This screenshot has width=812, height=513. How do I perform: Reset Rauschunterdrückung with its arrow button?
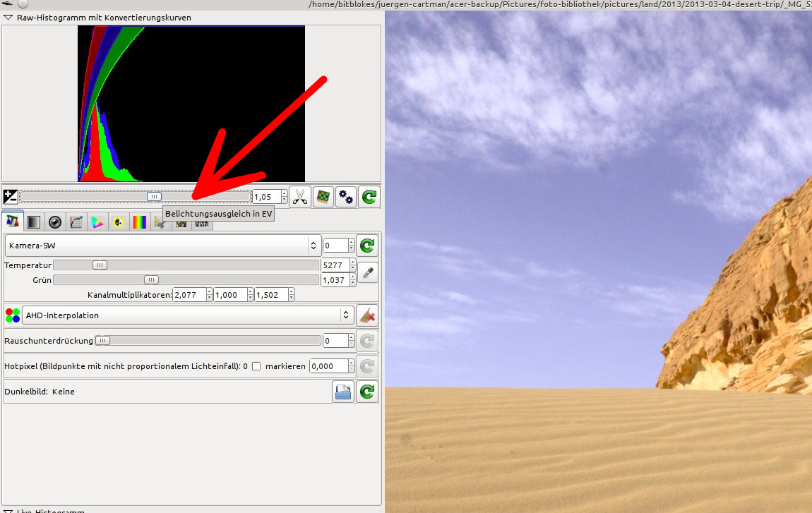[367, 341]
